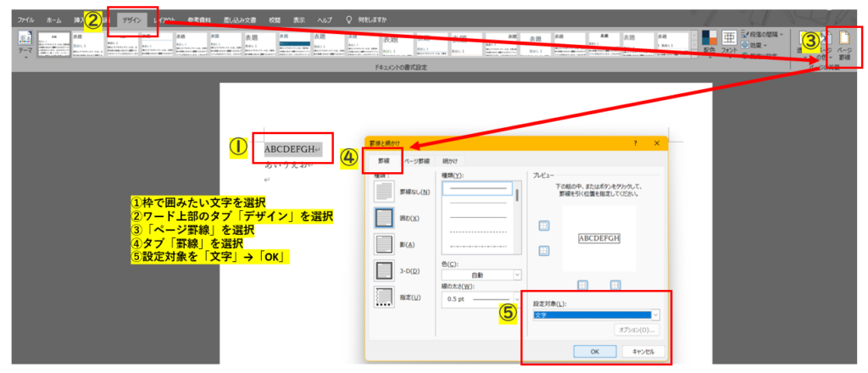This screenshot has height=373, width=868.
Task: Expand the 色 (Color) dropdown showing 自動
Action: pyautogui.click(x=481, y=275)
